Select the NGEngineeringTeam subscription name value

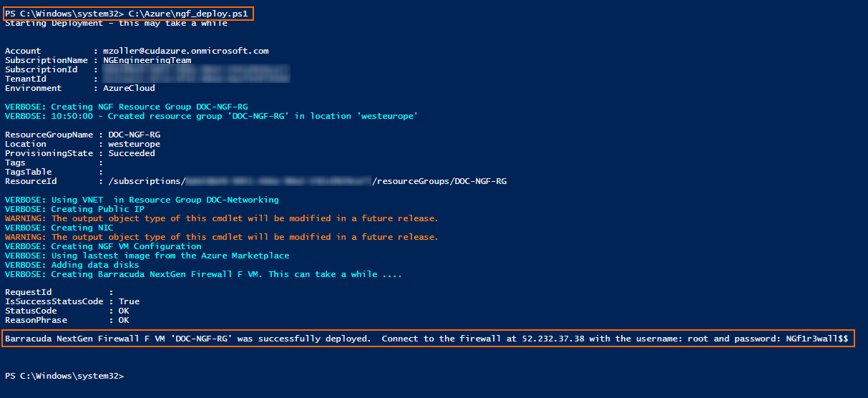pos(147,60)
